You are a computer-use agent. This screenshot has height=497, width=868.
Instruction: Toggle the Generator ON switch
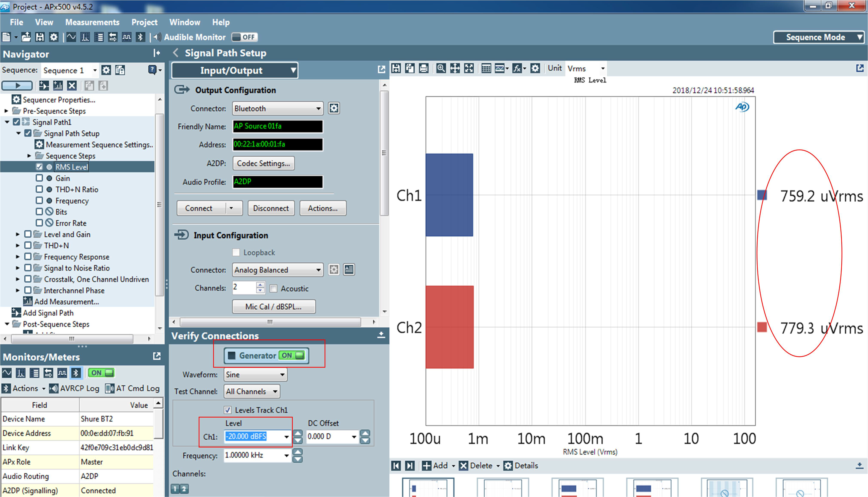click(x=292, y=355)
